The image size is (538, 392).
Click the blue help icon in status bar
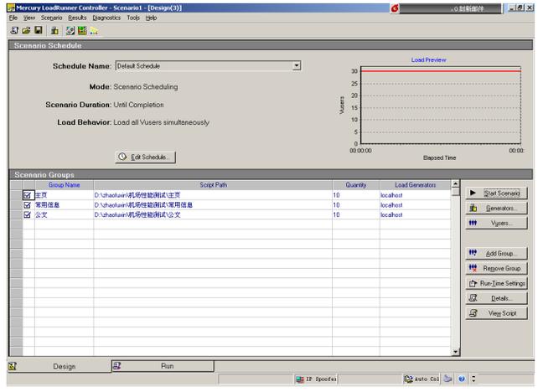point(462,379)
